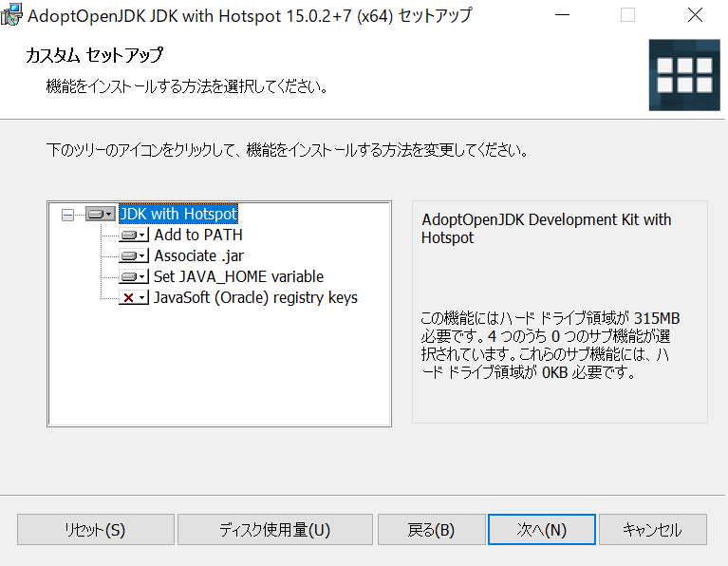Proceed with the 次へ(N) button
The image size is (728, 566).
click(x=542, y=529)
